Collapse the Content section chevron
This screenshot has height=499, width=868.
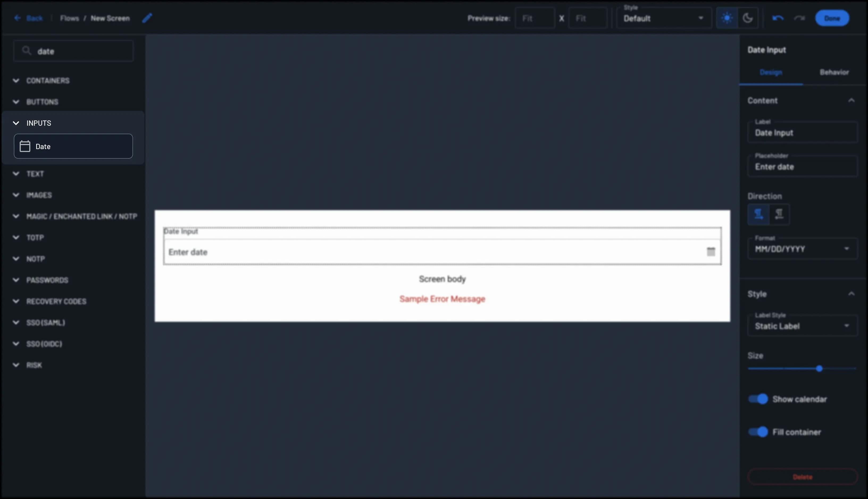tap(851, 100)
